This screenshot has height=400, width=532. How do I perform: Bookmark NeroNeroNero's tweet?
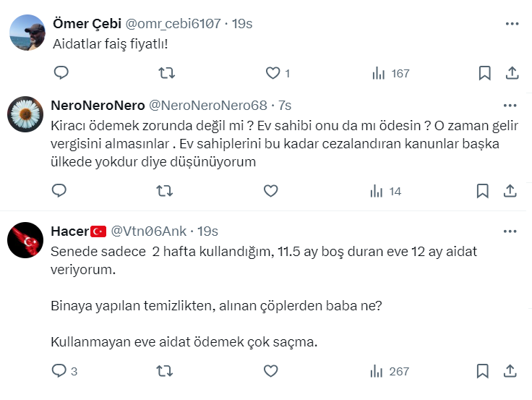tap(484, 191)
